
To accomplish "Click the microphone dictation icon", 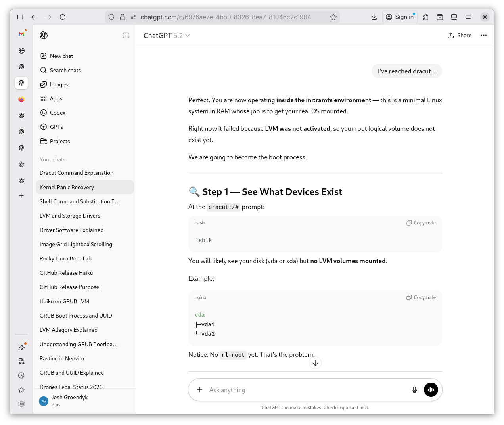I will 414,390.
